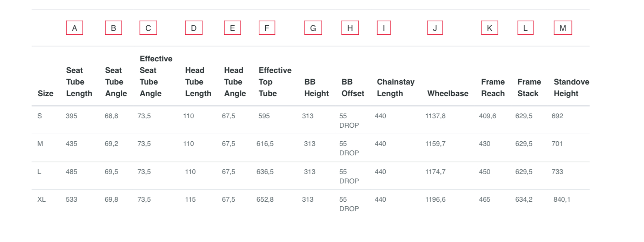Select the boxed letter H marker
The height and width of the screenshot is (242, 644).
(350, 28)
